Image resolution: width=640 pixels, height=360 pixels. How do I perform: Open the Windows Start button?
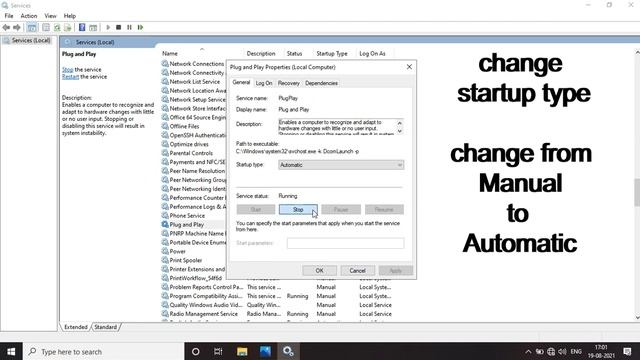click(x=11, y=351)
